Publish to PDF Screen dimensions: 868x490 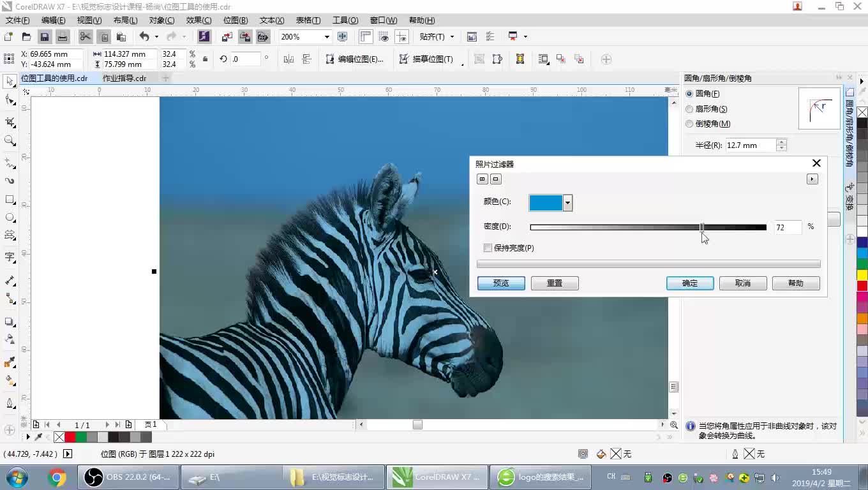[x=262, y=36]
